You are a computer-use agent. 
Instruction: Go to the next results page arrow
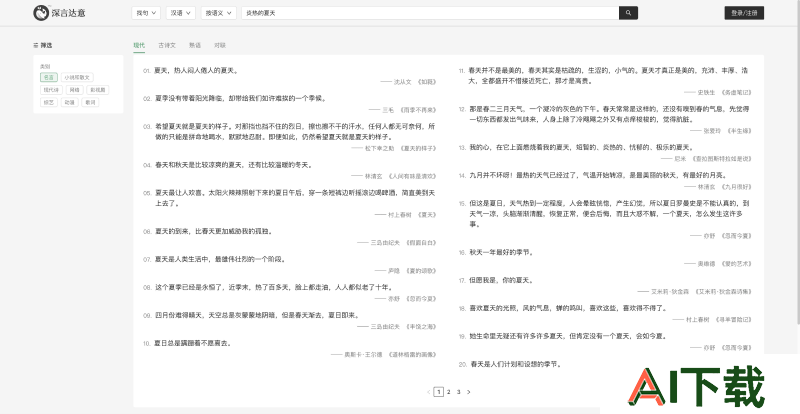click(469, 392)
